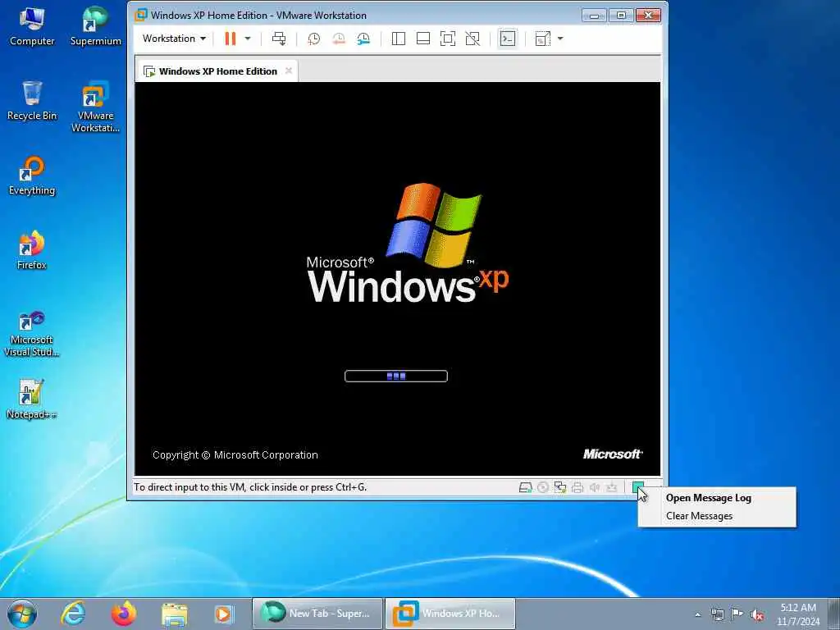Maximize the VMware Workstation window
Viewport: 840px width, 630px height.
click(x=621, y=16)
